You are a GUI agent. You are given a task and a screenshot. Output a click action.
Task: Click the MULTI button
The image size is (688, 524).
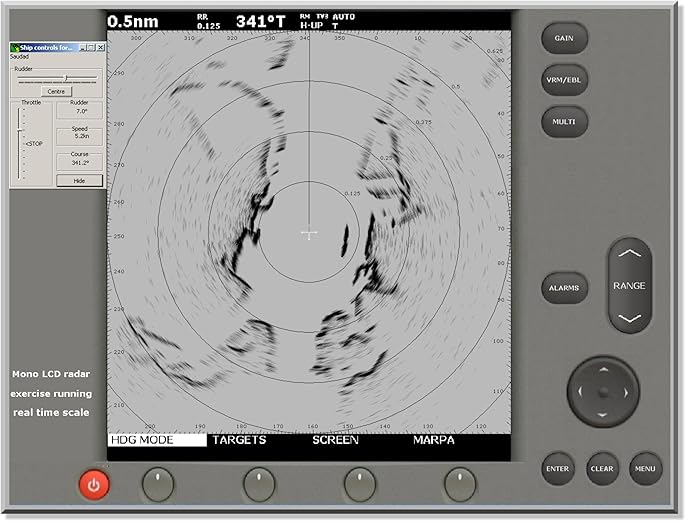(564, 122)
